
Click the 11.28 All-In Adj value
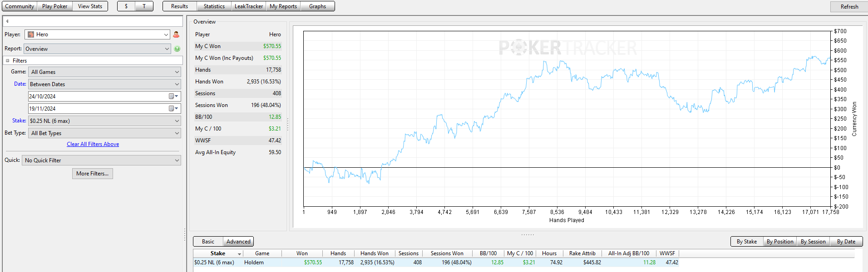point(649,262)
